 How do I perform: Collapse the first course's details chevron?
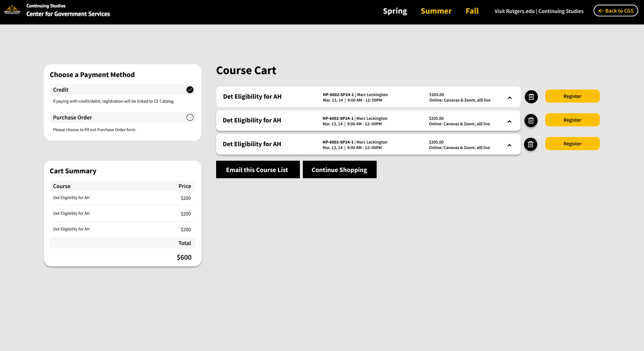coord(509,98)
